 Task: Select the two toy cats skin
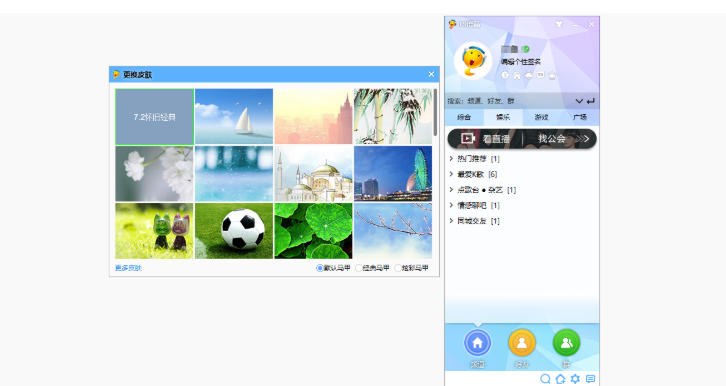point(155,231)
